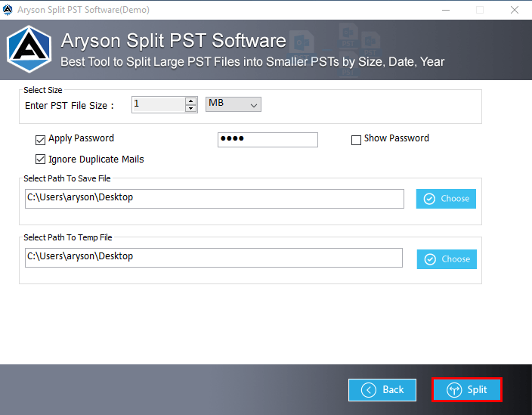Click the Select Path To Temp File field
This screenshot has width=532, height=415.
click(x=214, y=258)
